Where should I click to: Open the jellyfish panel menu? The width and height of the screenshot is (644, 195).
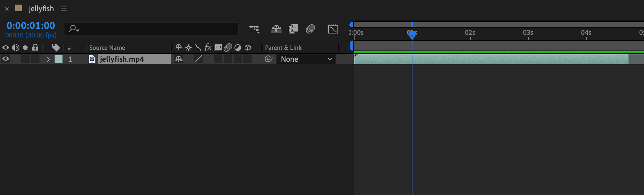[x=64, y=9]
